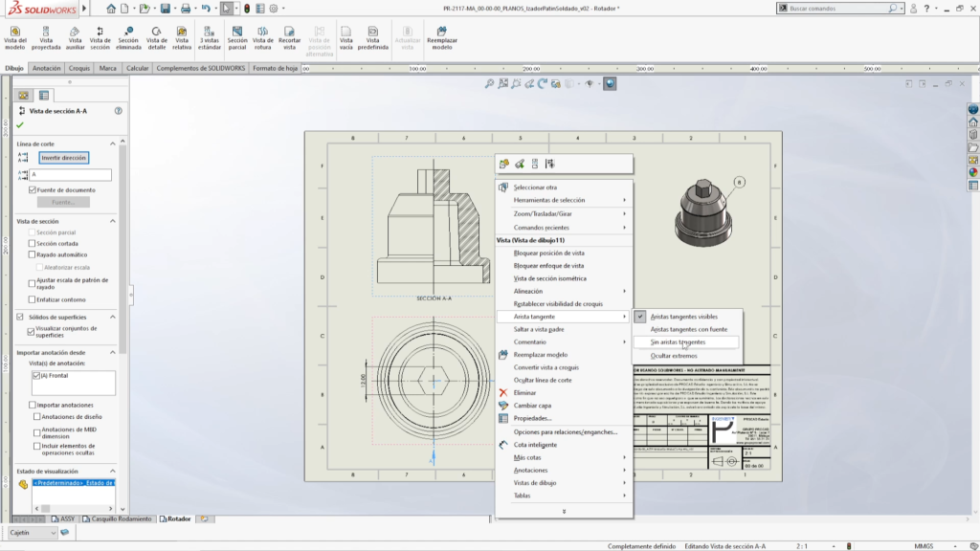Viewport: 980px width, 551px height.
Task: Select the Vista de rotura tool
Action: click(262, 37)
